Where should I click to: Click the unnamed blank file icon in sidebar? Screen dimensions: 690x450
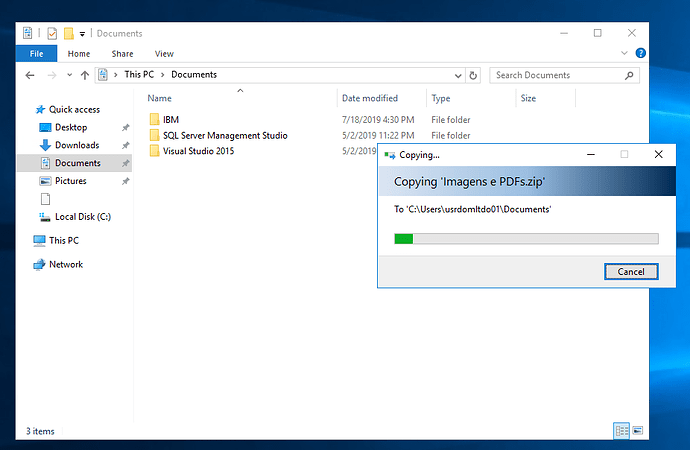45,199
